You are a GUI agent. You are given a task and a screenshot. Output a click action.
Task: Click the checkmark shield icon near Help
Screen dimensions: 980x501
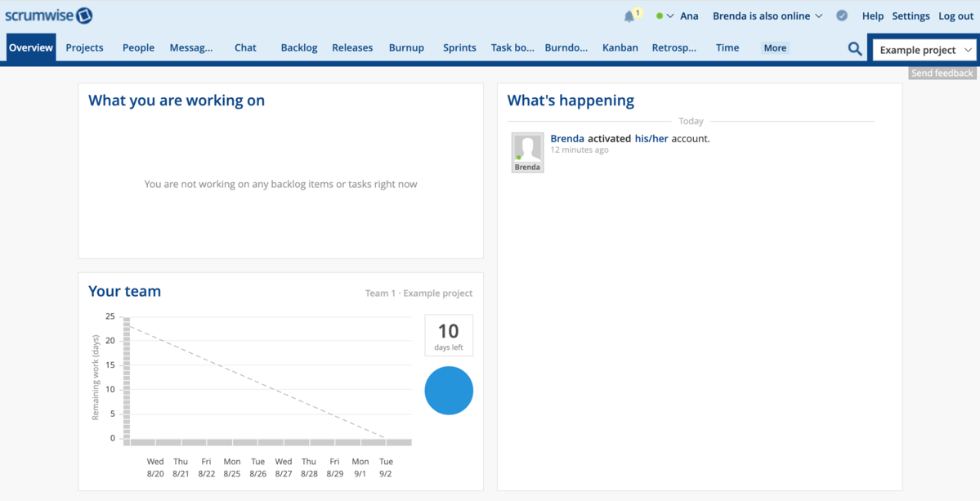tap(842, 15)
